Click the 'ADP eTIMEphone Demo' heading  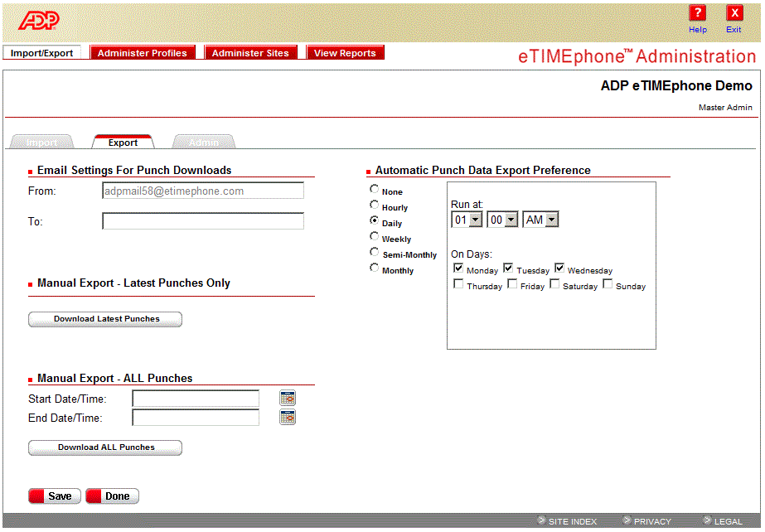click(x=676, y=86)
